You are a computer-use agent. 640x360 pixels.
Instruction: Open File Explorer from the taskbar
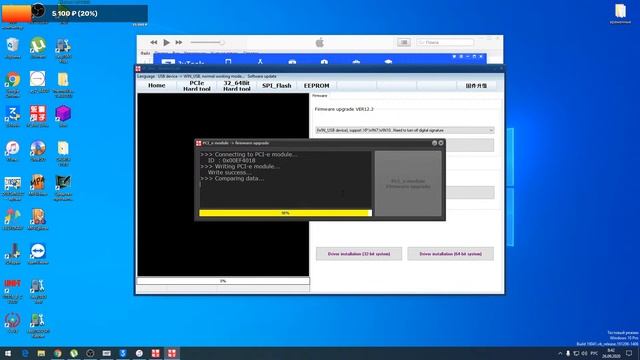(x=41, y=353)
